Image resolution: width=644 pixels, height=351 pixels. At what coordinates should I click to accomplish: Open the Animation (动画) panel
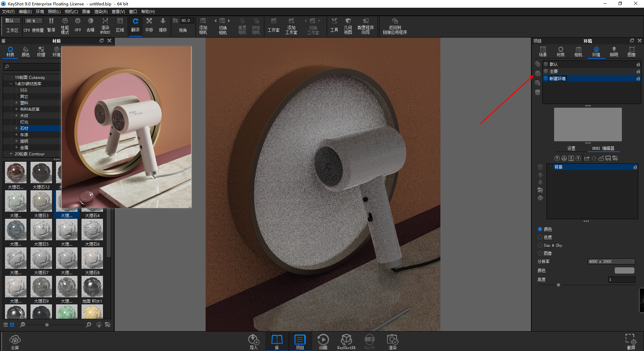323,342
